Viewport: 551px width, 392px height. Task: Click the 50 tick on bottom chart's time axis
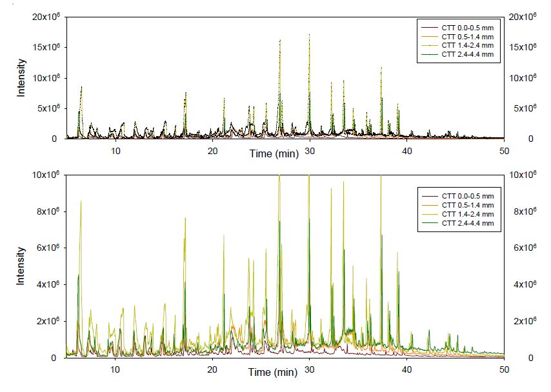(504, 369)
